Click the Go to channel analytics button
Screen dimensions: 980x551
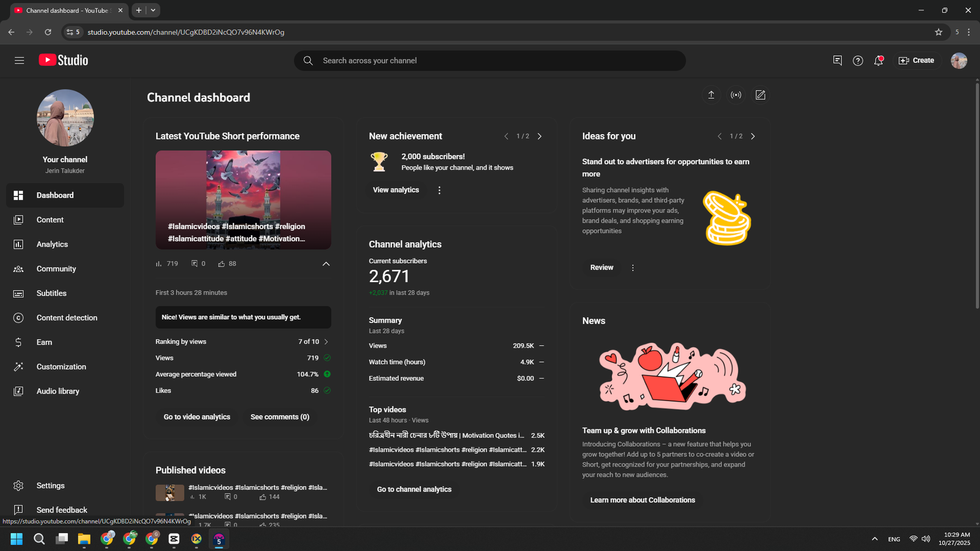[x=414, y=489]
